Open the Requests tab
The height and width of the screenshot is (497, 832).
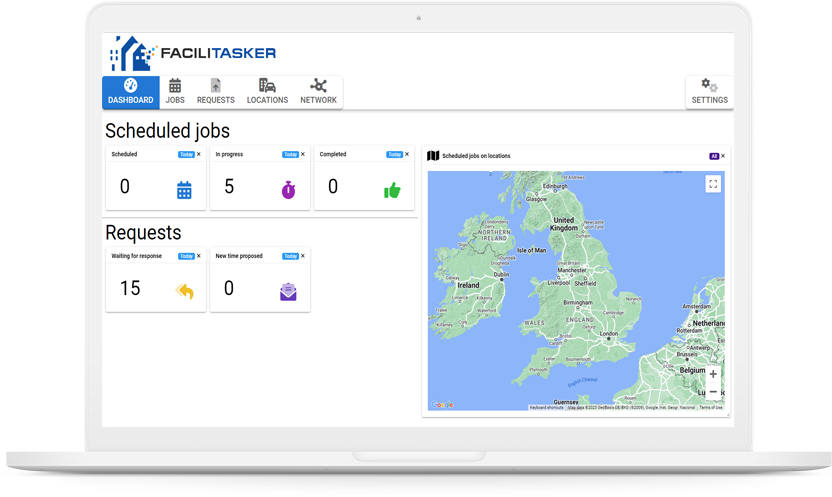[x=215, y=91]
